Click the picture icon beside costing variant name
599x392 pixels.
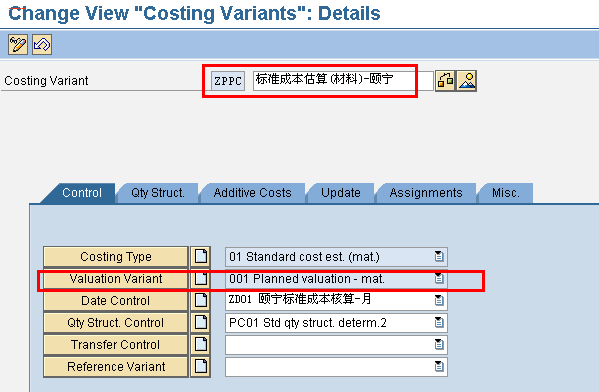click(x=467, y=81)
